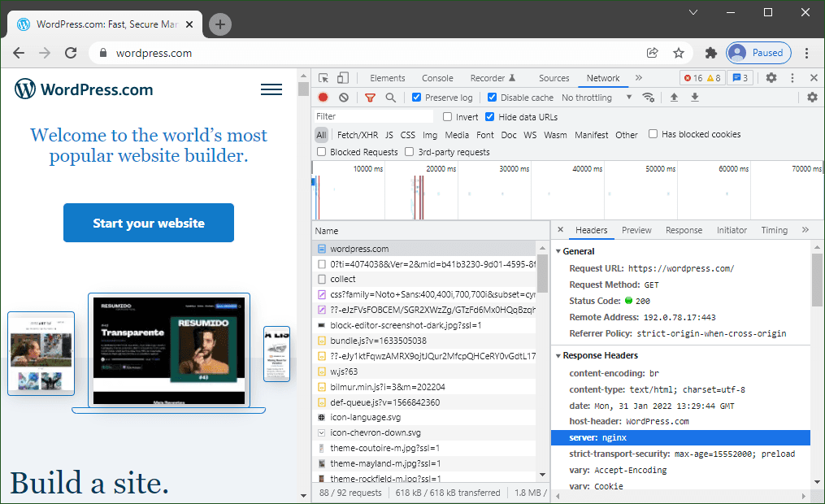The width and height of the screenshot is (825, 504).
Task: Uncheck Preserve log checkbox
Action: pos(416,98)
